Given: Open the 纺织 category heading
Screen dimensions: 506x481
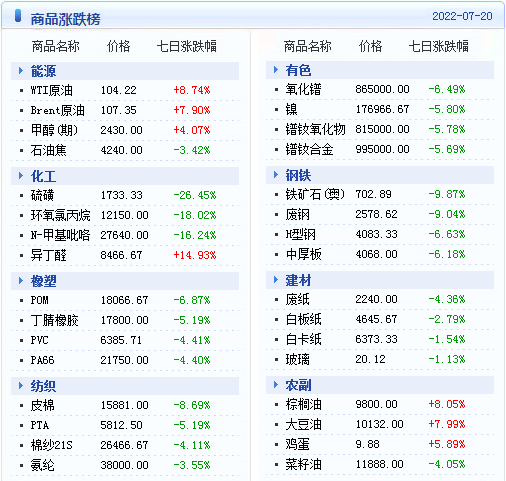Looking at the screenshot, I should coord(43,386).
